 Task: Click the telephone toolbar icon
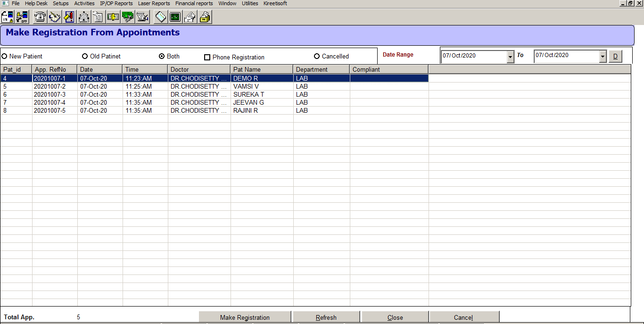point(41,17)
